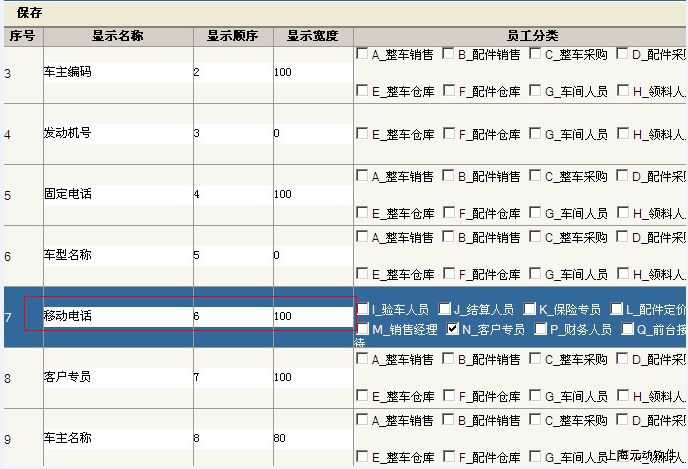Focus the 显示宽度 field of 车主名称 row

coord(311,438)
